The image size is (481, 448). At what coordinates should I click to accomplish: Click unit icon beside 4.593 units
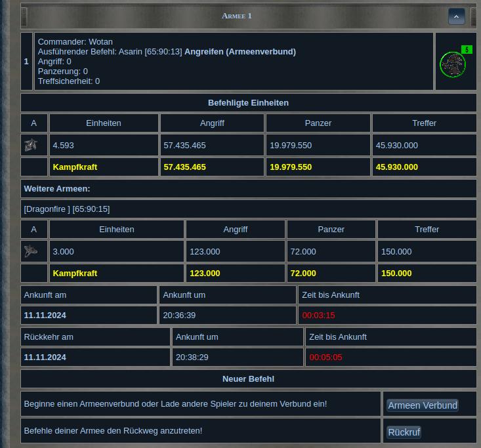30,145
